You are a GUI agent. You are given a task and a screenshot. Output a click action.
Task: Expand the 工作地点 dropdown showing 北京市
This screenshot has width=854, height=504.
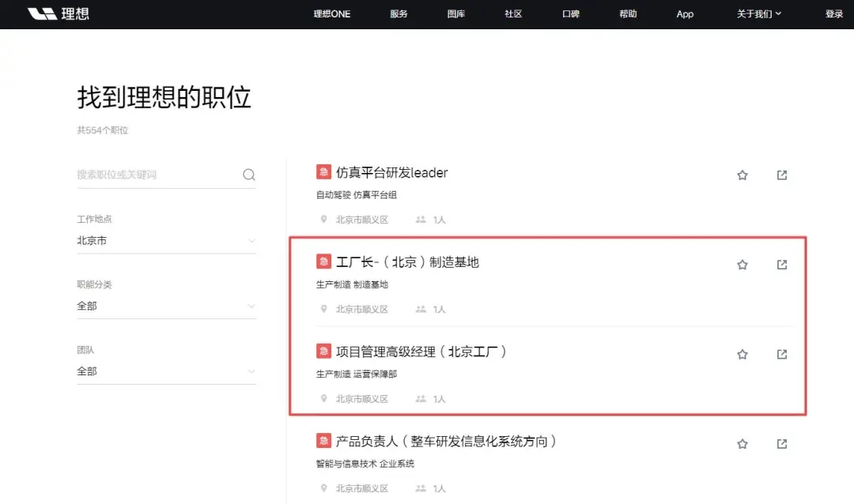(x=166, y=241)
